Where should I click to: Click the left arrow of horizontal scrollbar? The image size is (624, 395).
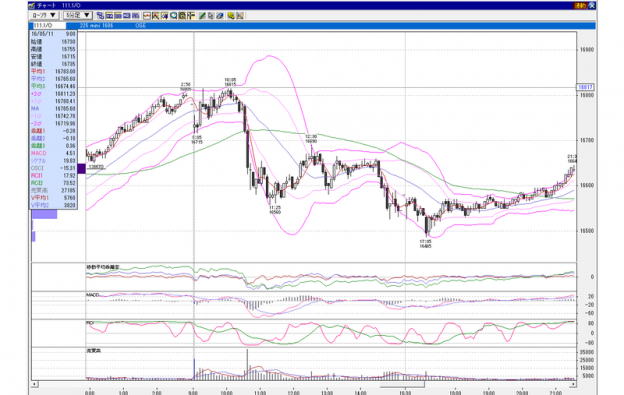tap(35, 384)
